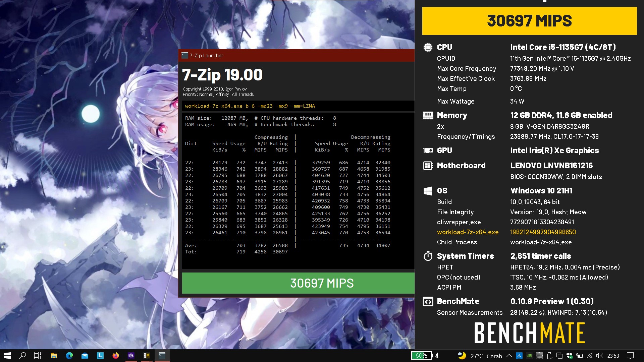
Task: Click Safely Remove Hardware USB tray icon
Action: 549,356
